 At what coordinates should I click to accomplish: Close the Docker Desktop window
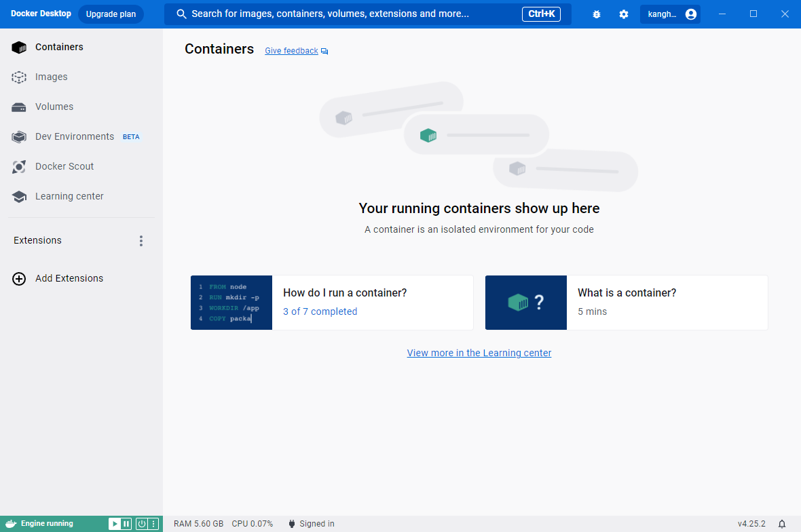point(785,14)
